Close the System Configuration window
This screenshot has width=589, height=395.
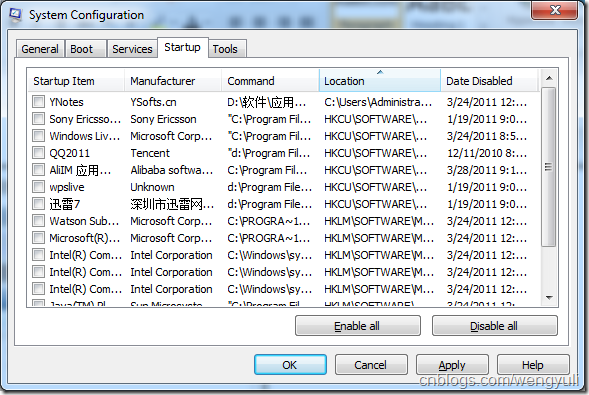[554, 10]
